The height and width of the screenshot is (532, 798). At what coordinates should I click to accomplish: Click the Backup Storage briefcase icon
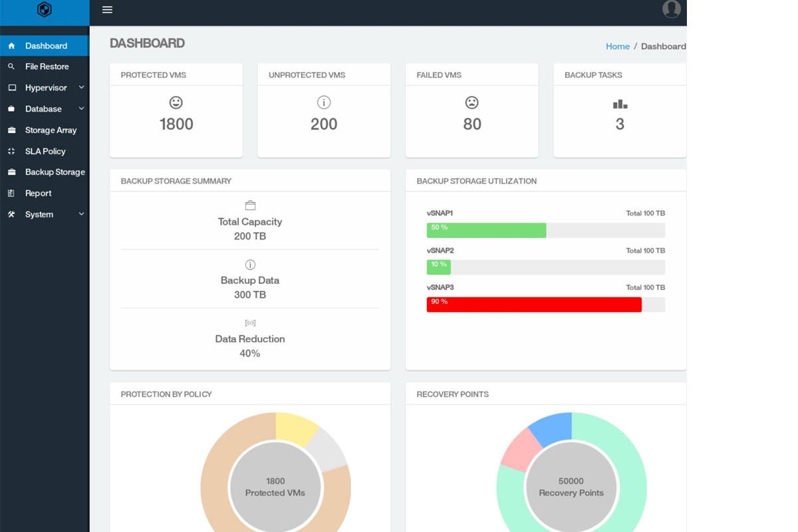[11, 172]
